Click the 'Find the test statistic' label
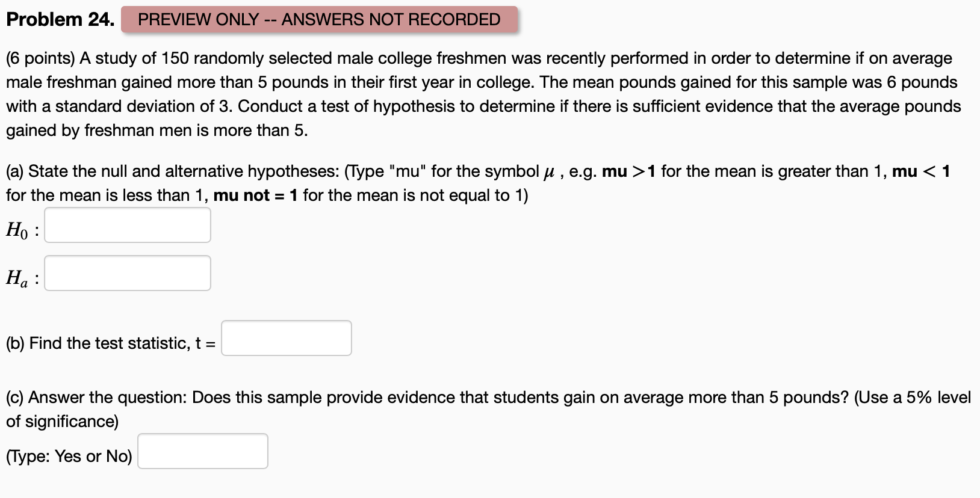980x498 pixels. 108,343
